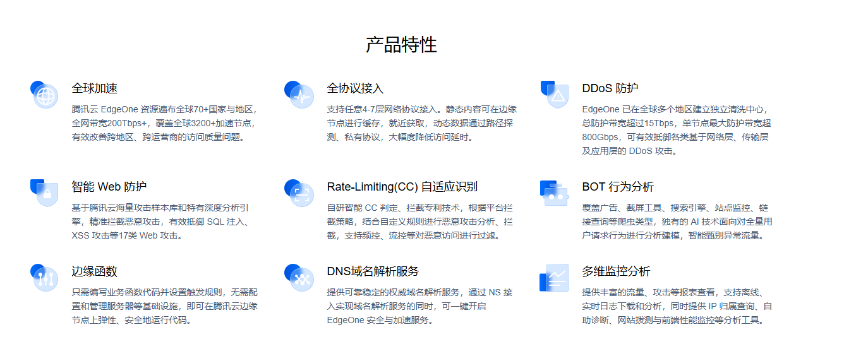The image size is (868, 361).
Task: Click the sliders icon for 边缘函数
Action: coord(44,278)
